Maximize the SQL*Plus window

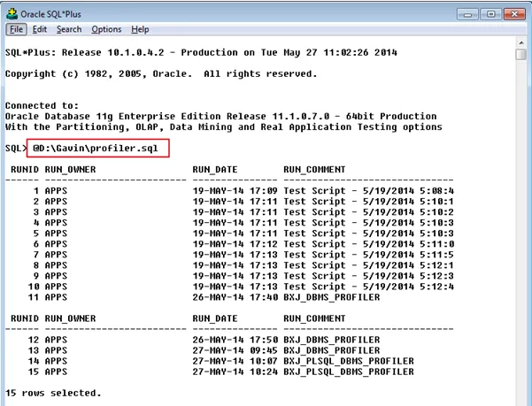(x=490, y=14)
